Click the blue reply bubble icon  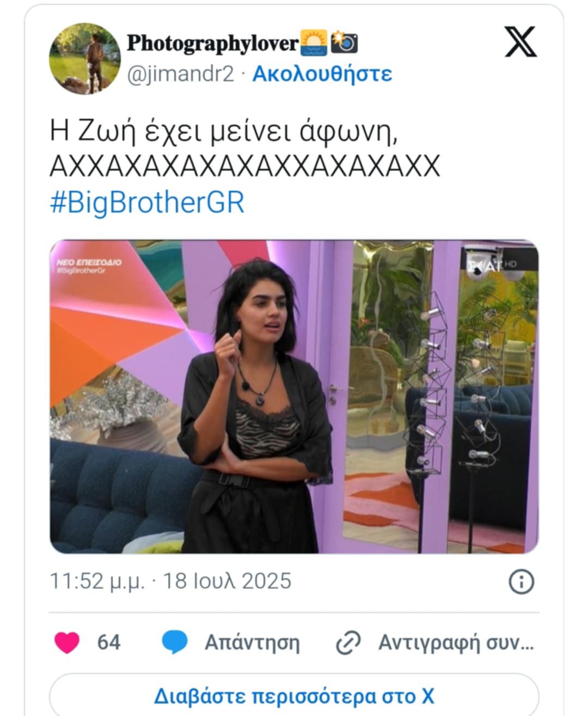point(175,642)
